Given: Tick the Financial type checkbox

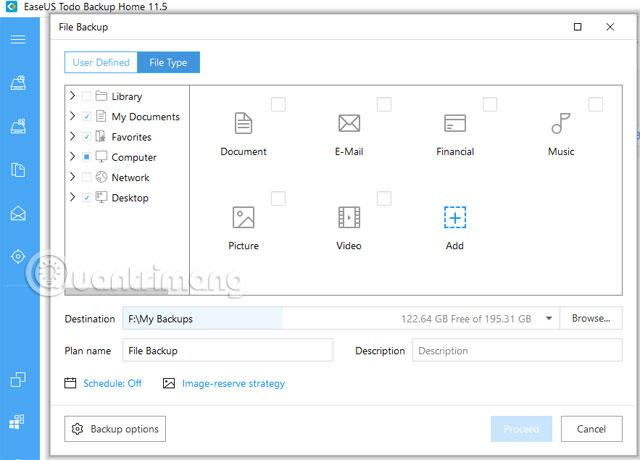Looking at the screenshot, I should pyautogui.click(x=490, y=104).
